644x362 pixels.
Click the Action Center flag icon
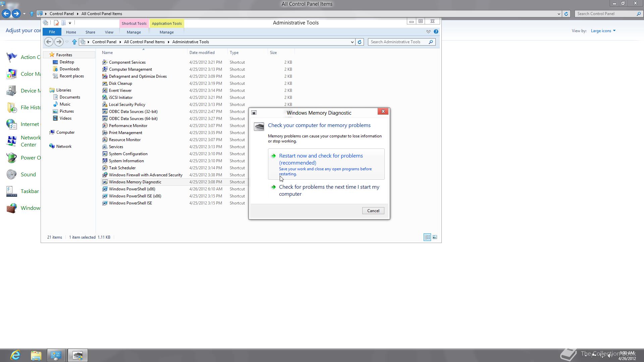[11, 57]
